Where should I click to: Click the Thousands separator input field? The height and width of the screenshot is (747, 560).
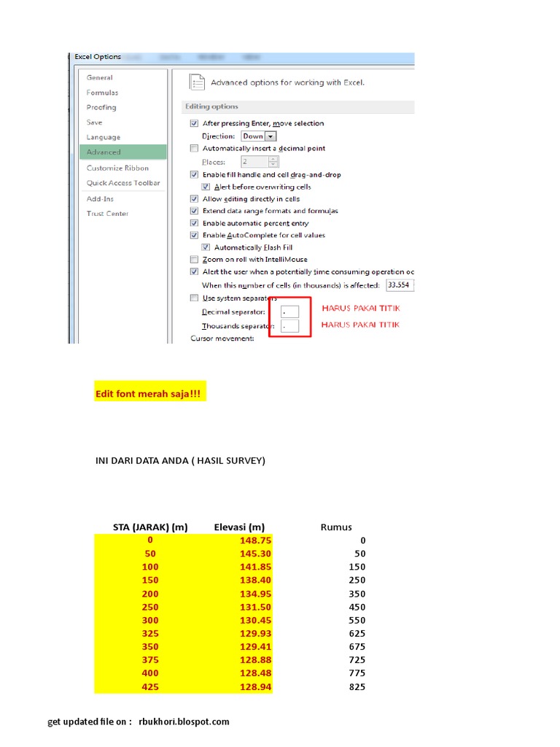289,326
